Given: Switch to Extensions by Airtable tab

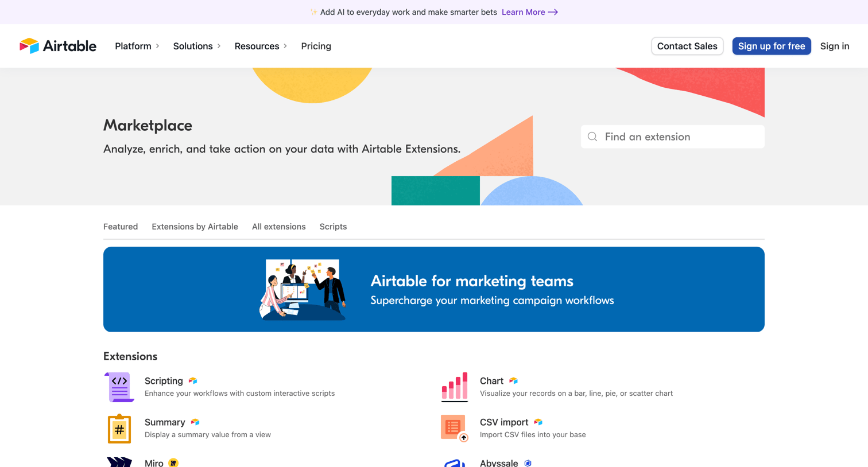Looking at the screenshot, I should (195, 227).
